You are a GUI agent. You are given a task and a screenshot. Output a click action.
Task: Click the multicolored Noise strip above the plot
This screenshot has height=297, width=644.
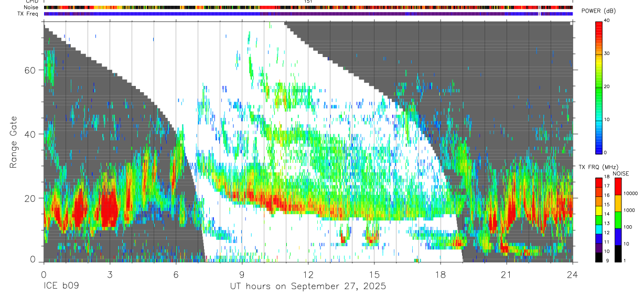[308, 8]
